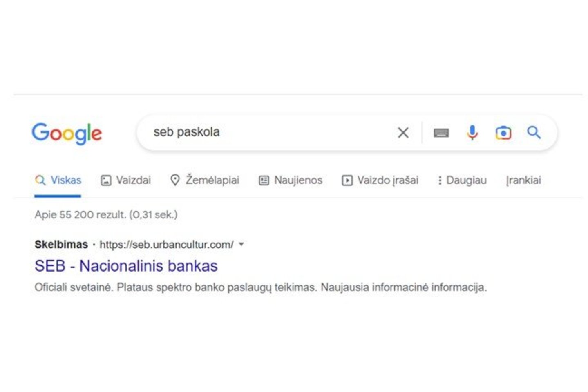Open search filters via Įrankiai
Image resolution: width=588 pixels, height=392 pixels.
(523, 180)
